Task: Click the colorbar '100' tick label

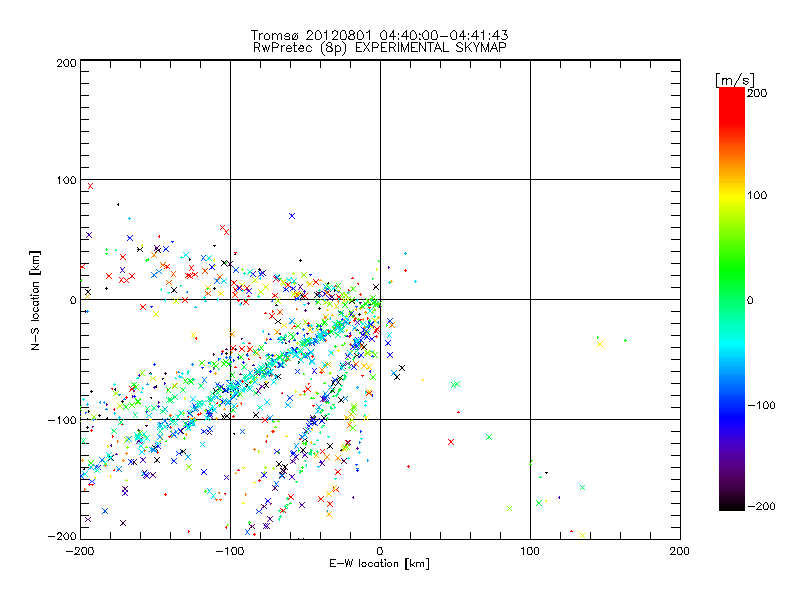Action: [757, 195]
